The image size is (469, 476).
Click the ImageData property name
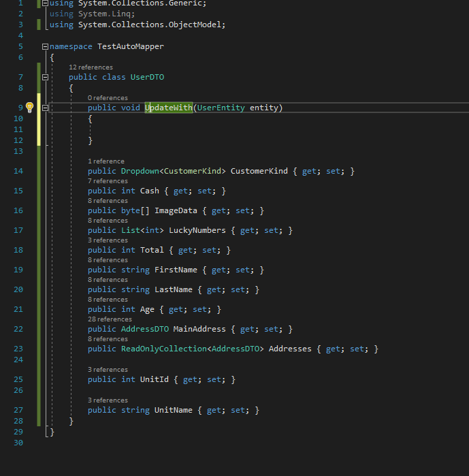[x=176, y=210]
